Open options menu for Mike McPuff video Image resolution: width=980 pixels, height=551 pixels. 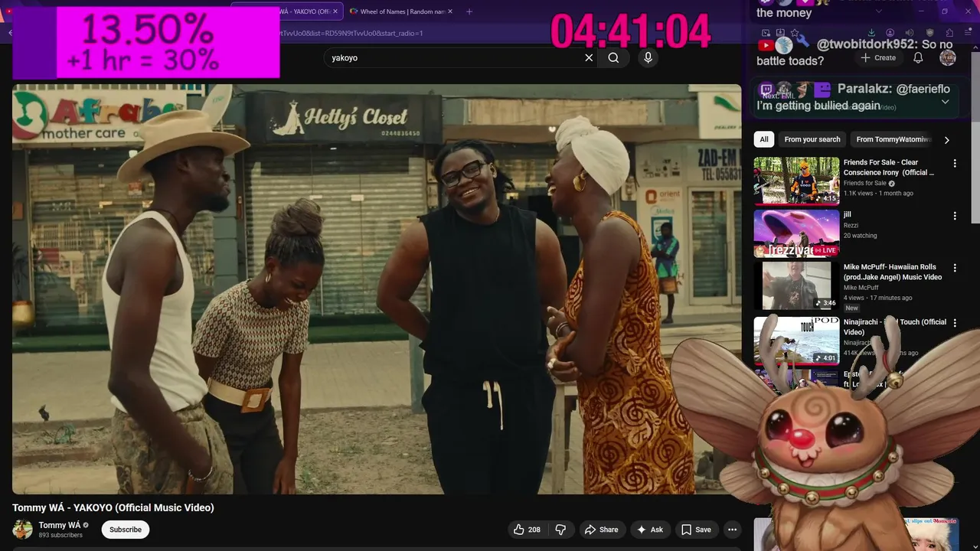pos(955,268)
